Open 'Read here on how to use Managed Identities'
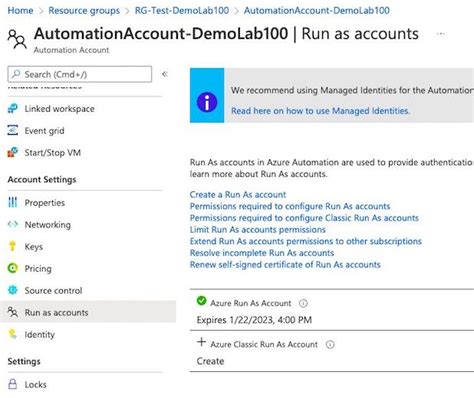The width and height of the screenshot is (474, 398). point(320,111)
